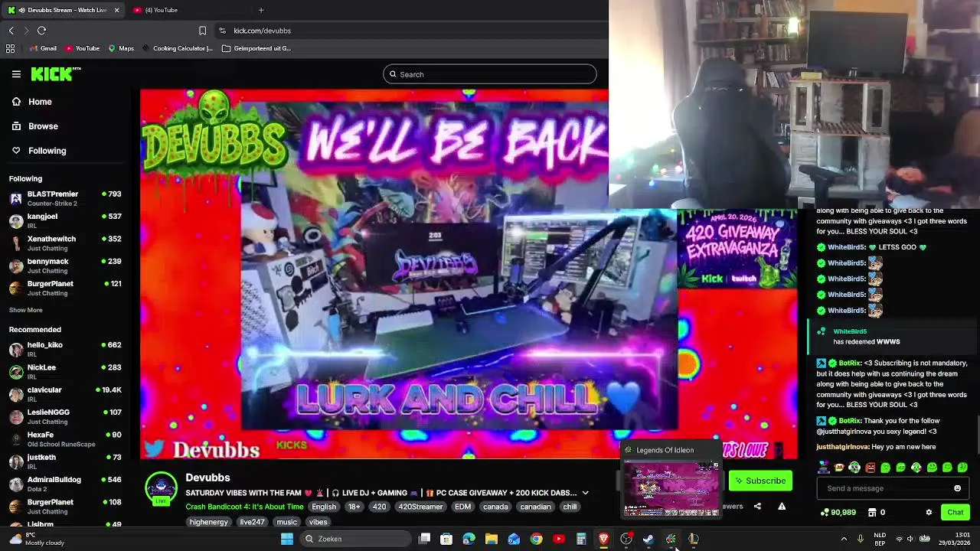The width and height of the screenshot is (980, 551).
Task: Click the kick.com/devubbs address bar
Action: [x=262, y=31]
